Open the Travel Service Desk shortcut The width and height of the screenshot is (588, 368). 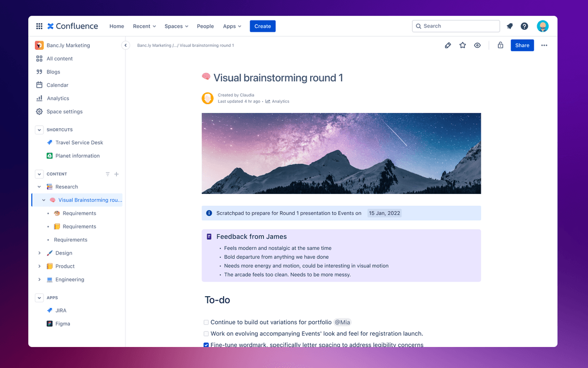coord(80,142)
